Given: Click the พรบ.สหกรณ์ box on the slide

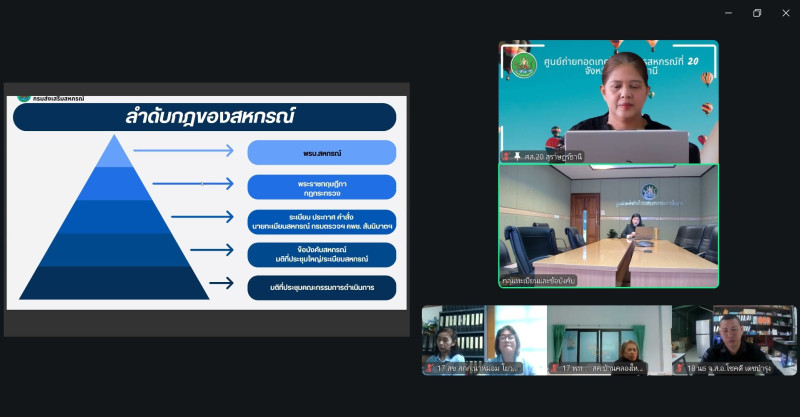Looking at the screenshot, I should [321, 152].
